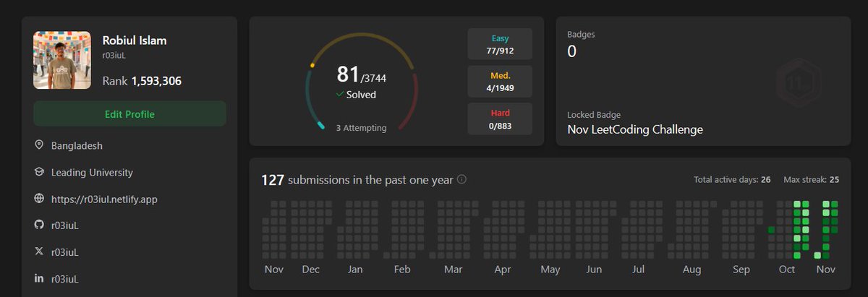The height and width of the screenshot is (297, 868).
Task: Click the submissions info icon
Action: tap(461, 179)
